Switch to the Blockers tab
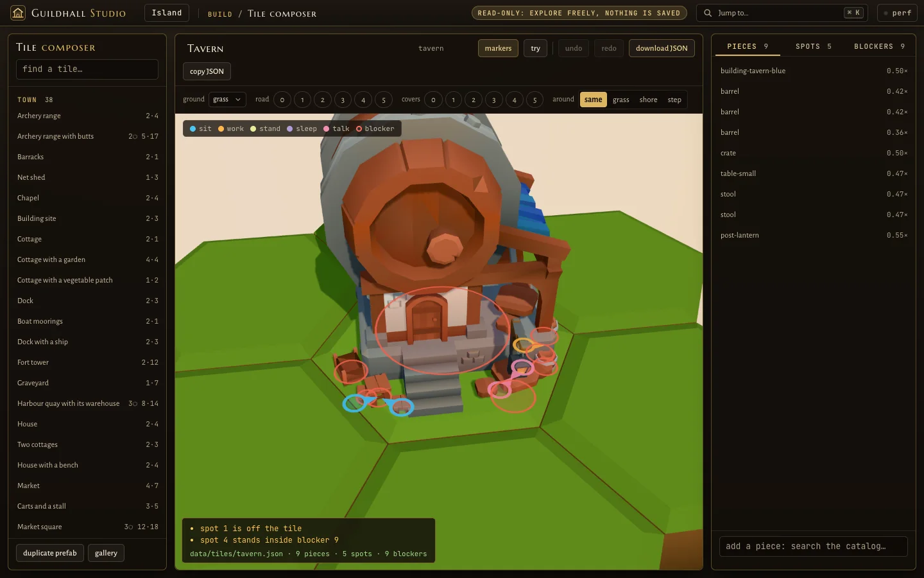The width and height of the screenshot is (924, 578). (x=879, y=46)
